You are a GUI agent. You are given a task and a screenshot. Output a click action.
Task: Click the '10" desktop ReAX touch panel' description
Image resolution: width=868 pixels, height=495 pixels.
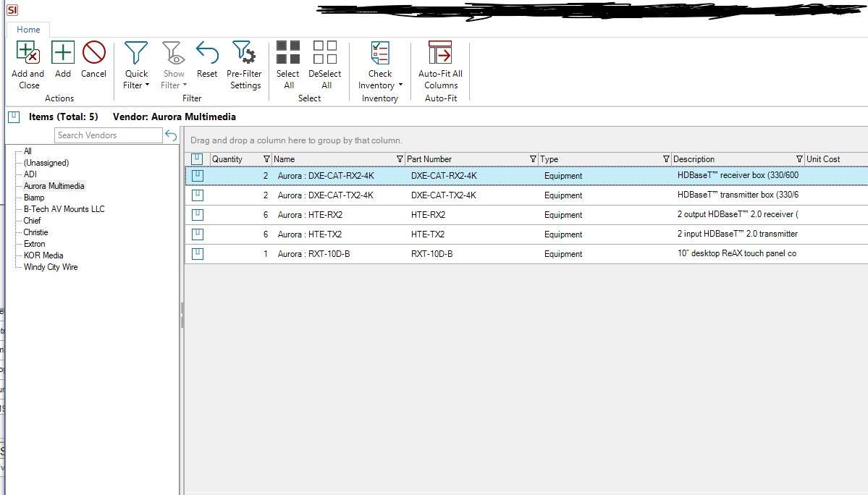point(737,253)
